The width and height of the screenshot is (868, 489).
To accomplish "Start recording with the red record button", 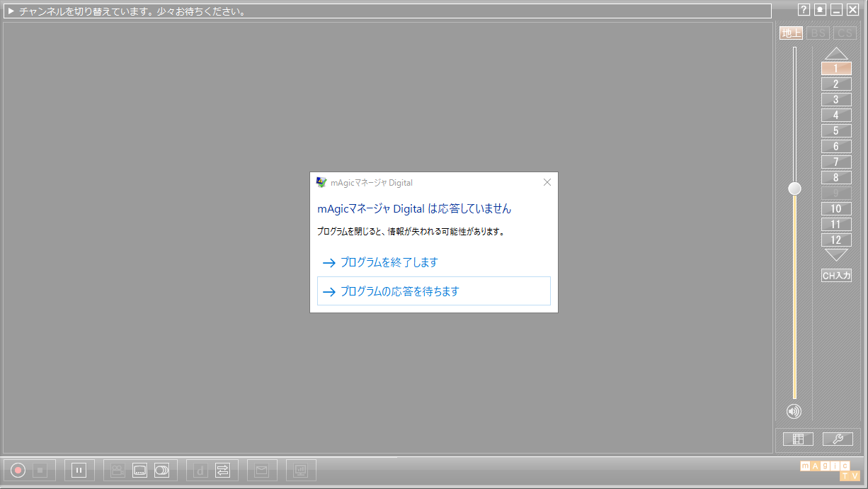I will pyautogui.click(x=18, y=470).
